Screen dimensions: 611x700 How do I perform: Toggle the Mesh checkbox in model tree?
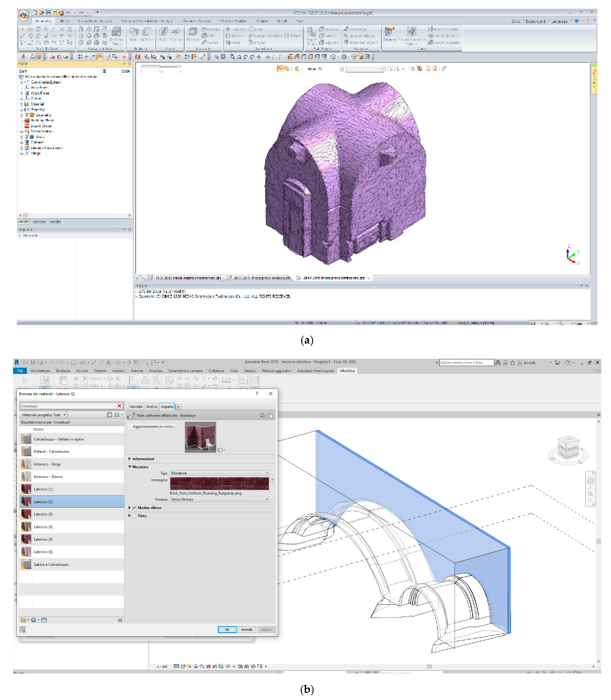click(x=27, y=137)
